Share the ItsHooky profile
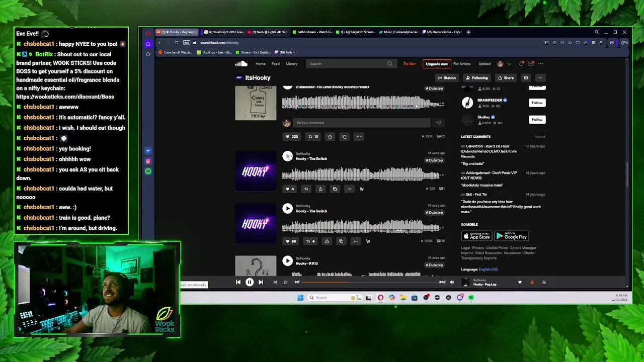The image size is (644, 362). click(x=506, y=78)
